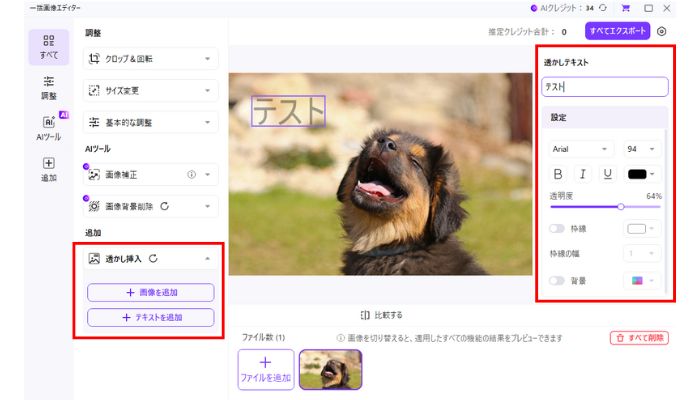The height and width of the screenshot is (400, 700).
Task: Underline the watermark text
Action: coord(606,174)
